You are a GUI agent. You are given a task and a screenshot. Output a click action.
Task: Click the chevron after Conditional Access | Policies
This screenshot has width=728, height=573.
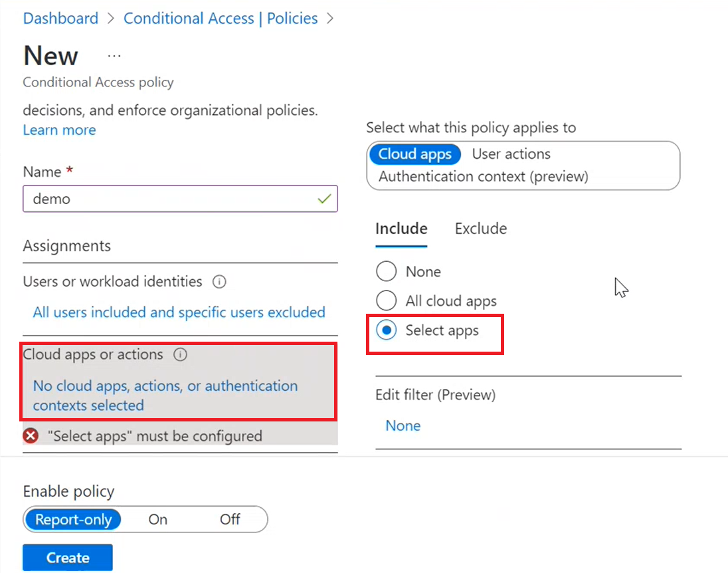[x=330, y=19]
